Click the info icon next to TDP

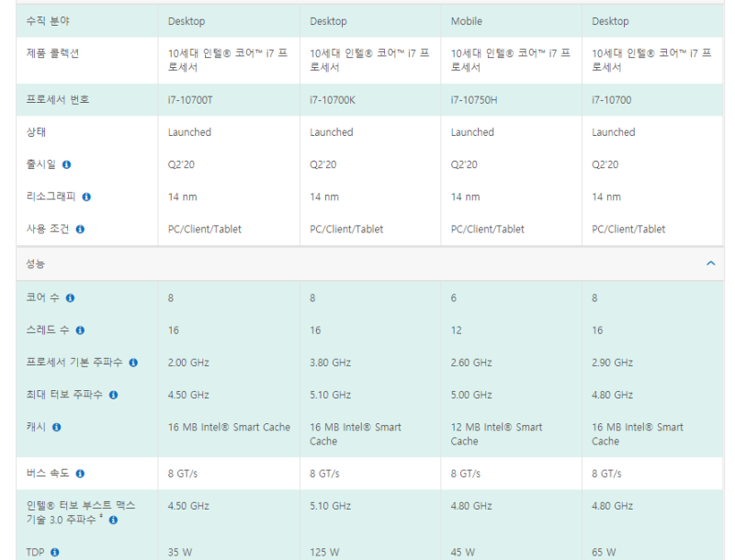tap(55, 553)
